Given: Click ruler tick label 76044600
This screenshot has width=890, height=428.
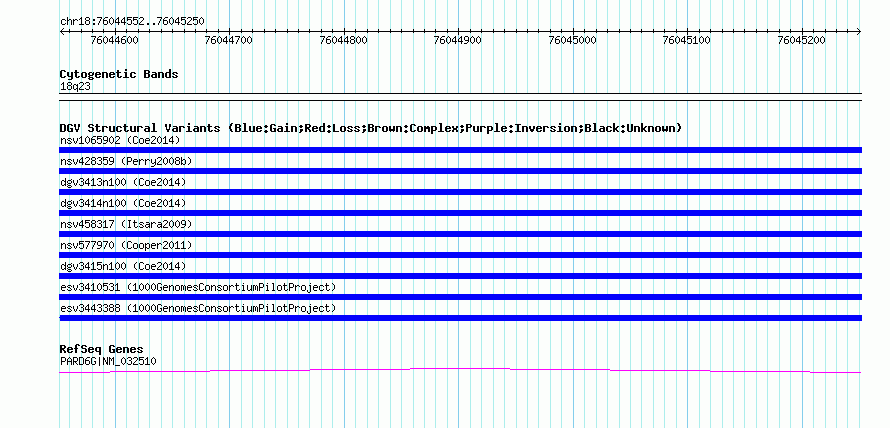Looking at the screenshot, I should tap(114, 40).
